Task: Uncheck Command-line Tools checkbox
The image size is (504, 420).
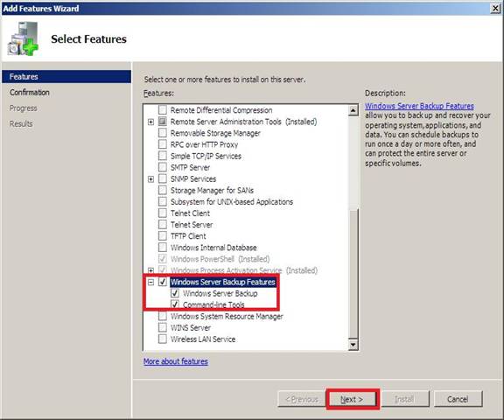Action: point(175,304)
